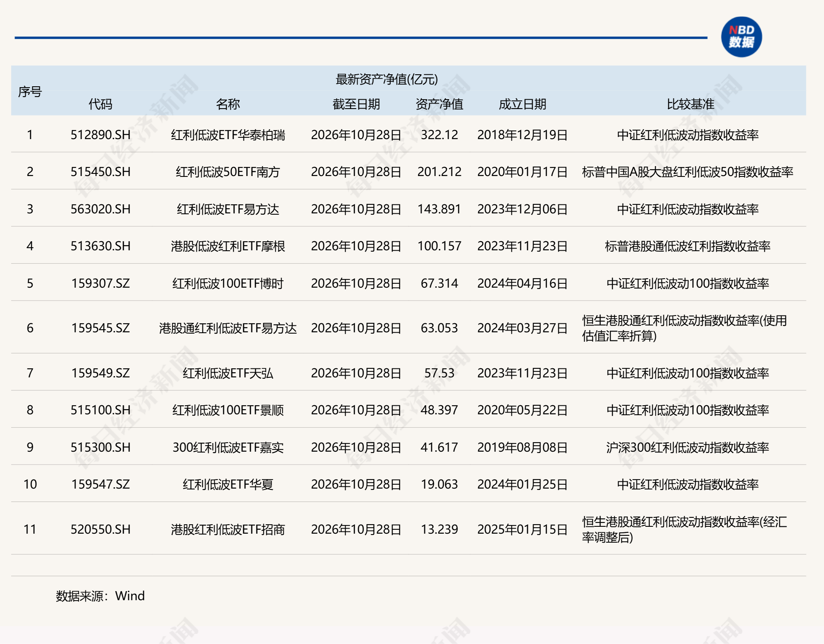Select benchmark 恒生港股通红利低波动指数收益率(使用估值汇率折算)

(685, 328)
